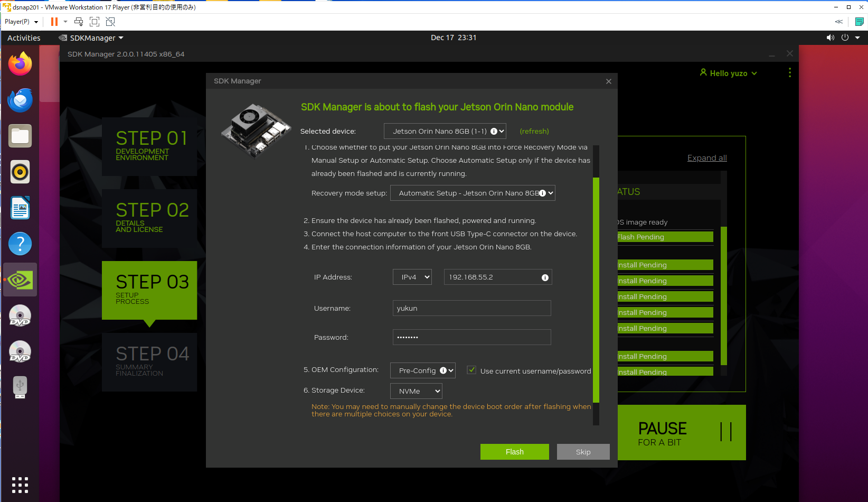Click IP address field 192.168.55.2
This screenshot has height=502, width=868.
[498, 277]
